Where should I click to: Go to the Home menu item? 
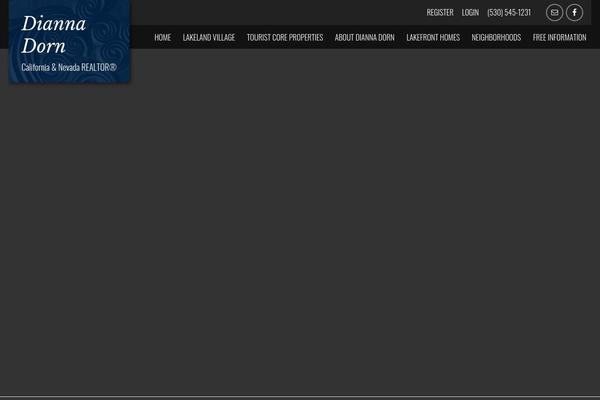point(163,38)
